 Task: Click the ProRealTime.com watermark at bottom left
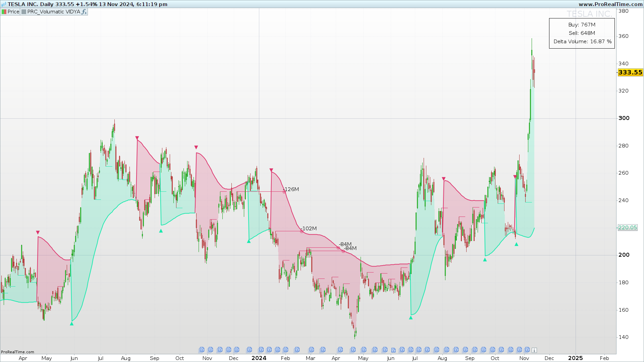pyautogui.click(x=17, y=352)
